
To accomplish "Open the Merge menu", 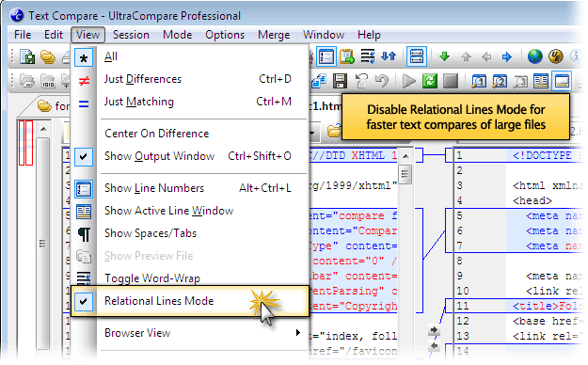I will click(x=274, y=35).
